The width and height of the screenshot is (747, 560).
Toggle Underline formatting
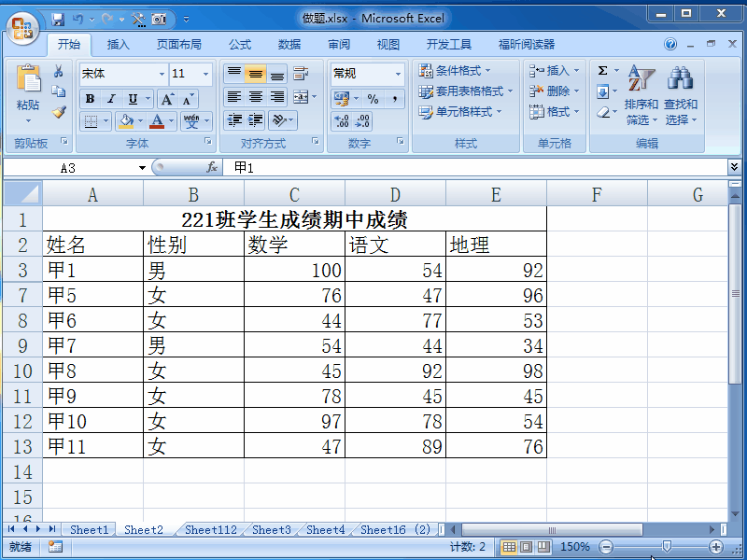click(x=132, y=99)
